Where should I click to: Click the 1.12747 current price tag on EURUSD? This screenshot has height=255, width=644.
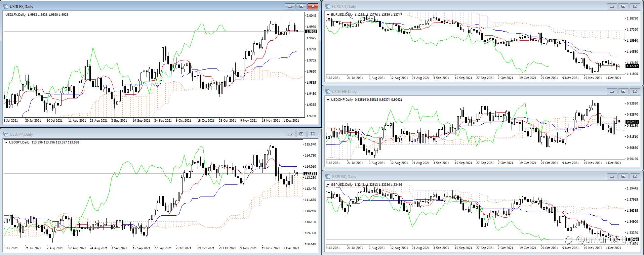(632, 66)
